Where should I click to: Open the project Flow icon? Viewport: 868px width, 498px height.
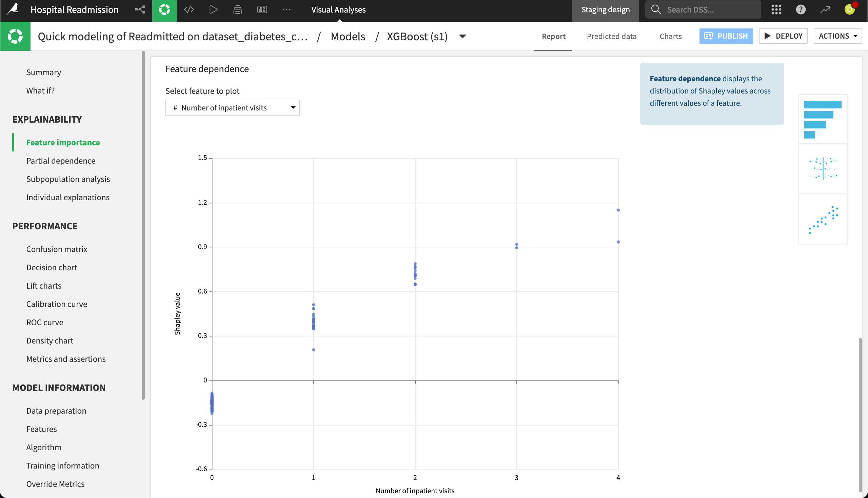(x=140, y=9)
